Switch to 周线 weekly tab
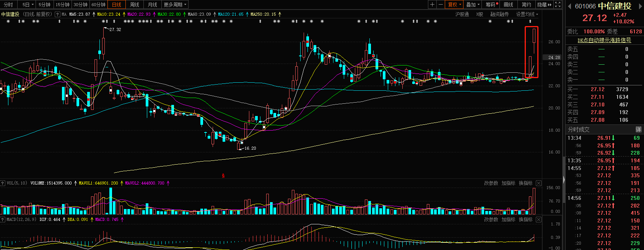Viewport: 644px width, 250px height. pyautogui.click(x=135, y=5)
